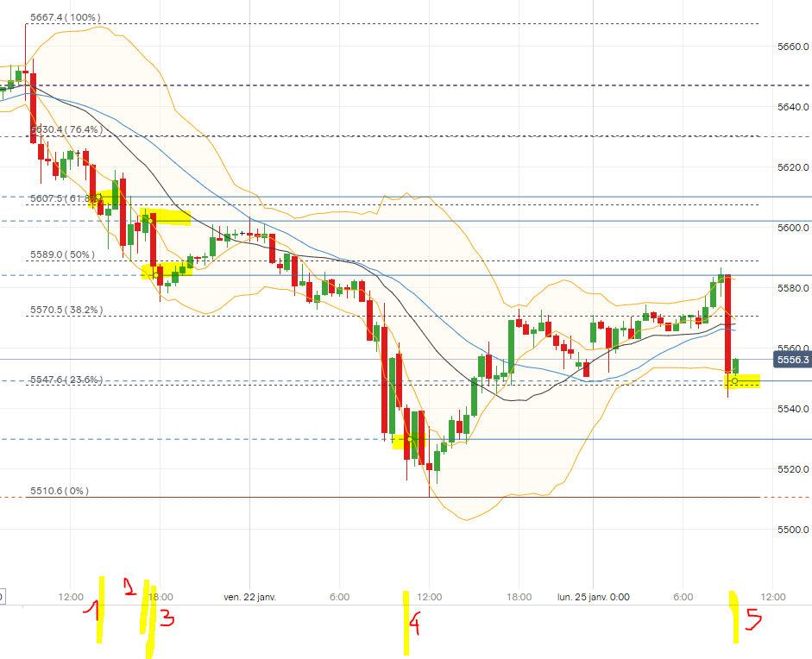The height and width of the screenshot is (659, 812).
Task: Click the 5580.0 price axis label
Action: [x=793, y=288]
